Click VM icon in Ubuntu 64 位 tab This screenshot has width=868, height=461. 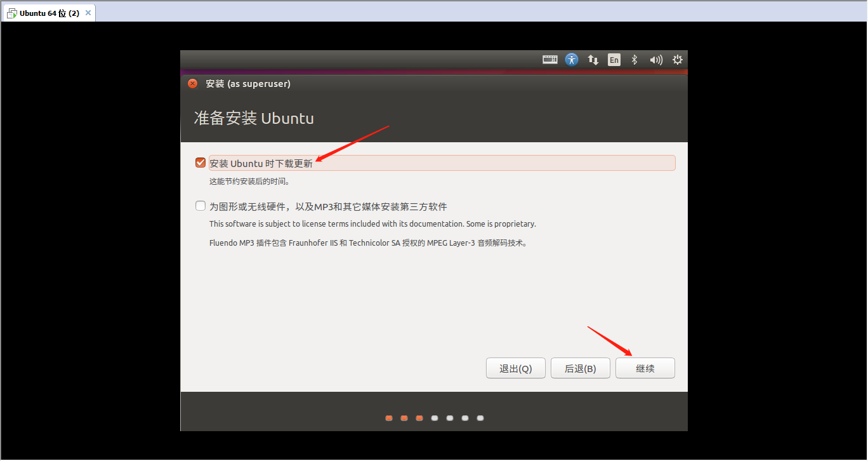[x=12, y=13]
